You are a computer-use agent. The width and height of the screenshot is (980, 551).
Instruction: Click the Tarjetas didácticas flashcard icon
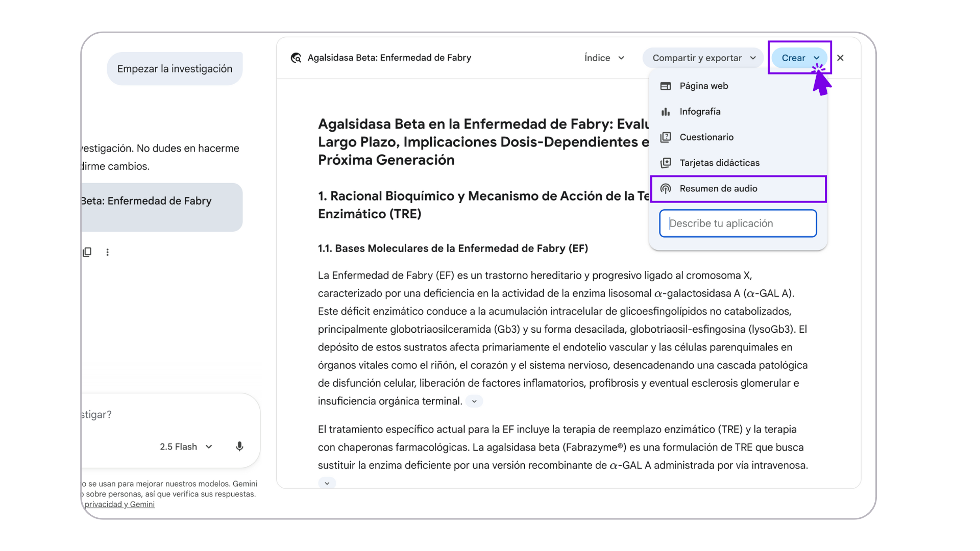(x=666, y=163)
